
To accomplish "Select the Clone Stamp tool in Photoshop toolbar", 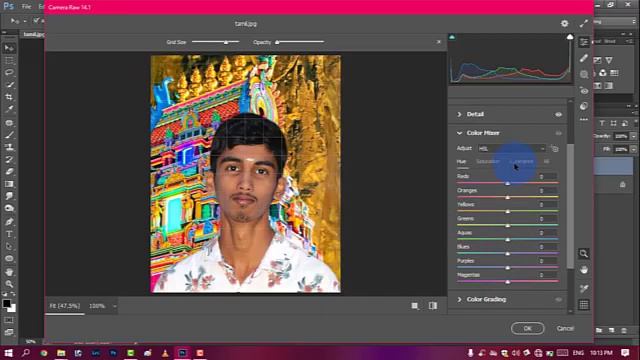I will (9, 147).
